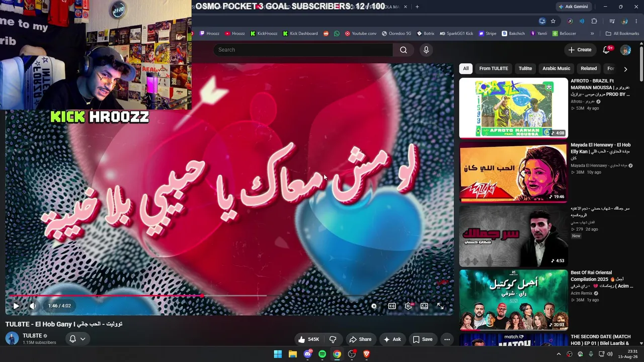The width and height of the screenshot is (644, 362).
Task: Open Kick Dashboard bookmark
Action: pyautogui.click(x=300, y=34)
